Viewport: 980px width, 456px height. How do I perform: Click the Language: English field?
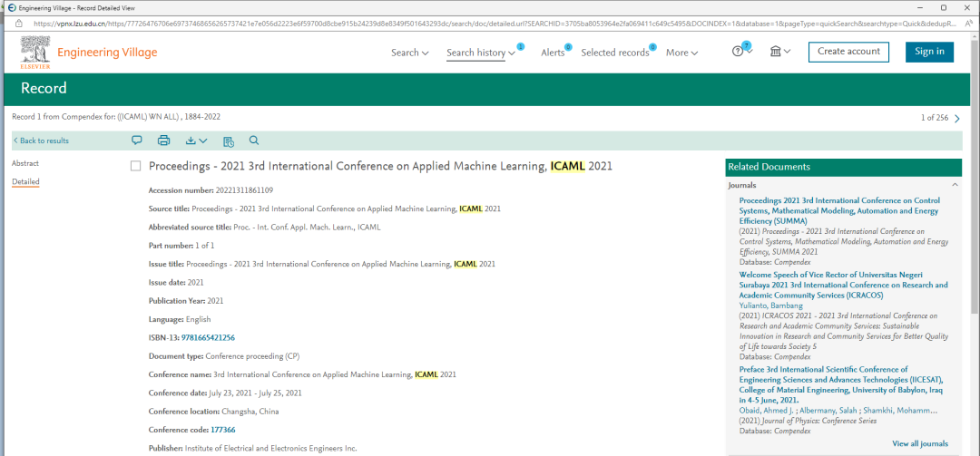point(180,319)
